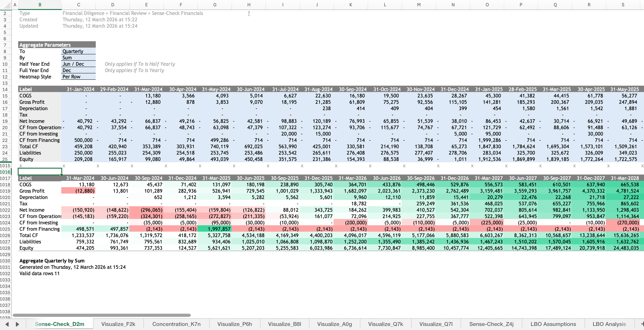Open the Visualize_P6h sheet tab
Image resolution: width=644 pixels, height=330 pixels.
[234, 324]
